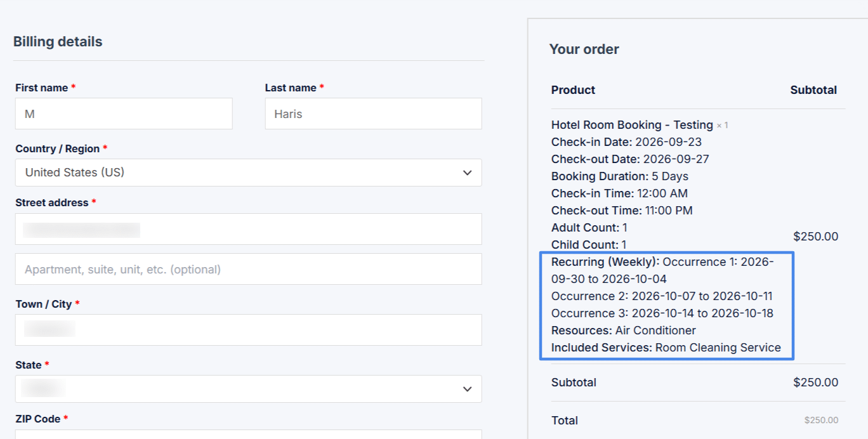The height and width of the screenshot is (439, 868).
Task: Click the Product column header
Action: (573, 90)
